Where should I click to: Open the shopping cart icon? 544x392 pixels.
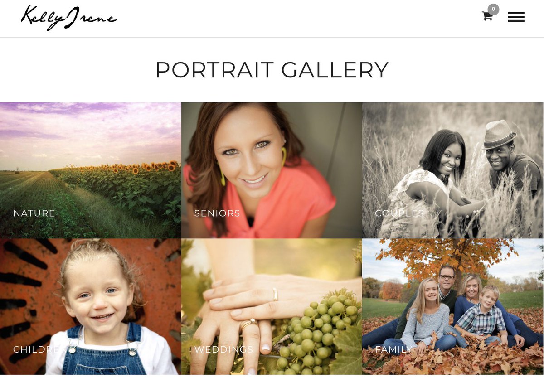point(487,16)
